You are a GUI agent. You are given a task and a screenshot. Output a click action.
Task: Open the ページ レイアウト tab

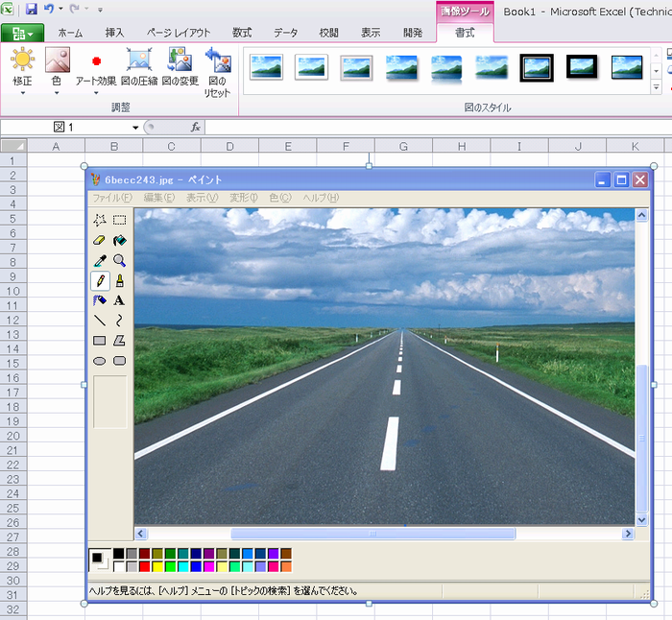[x=179, y=33]
